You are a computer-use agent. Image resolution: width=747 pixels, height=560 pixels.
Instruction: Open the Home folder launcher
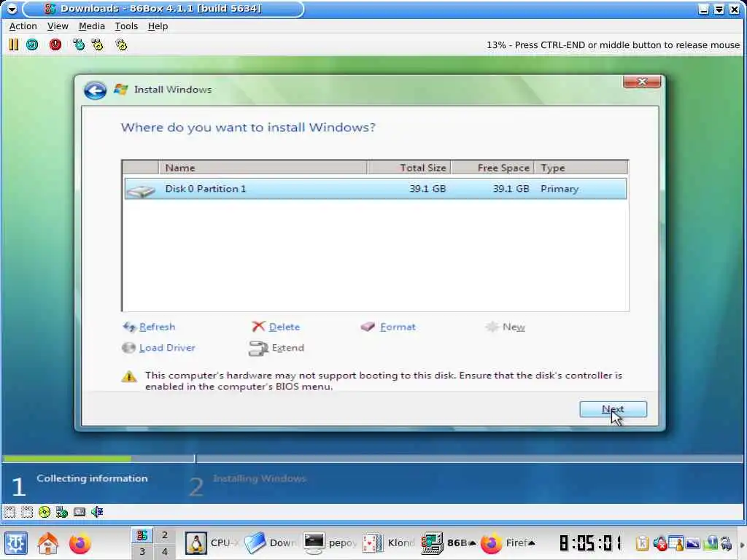coord(47,542)
